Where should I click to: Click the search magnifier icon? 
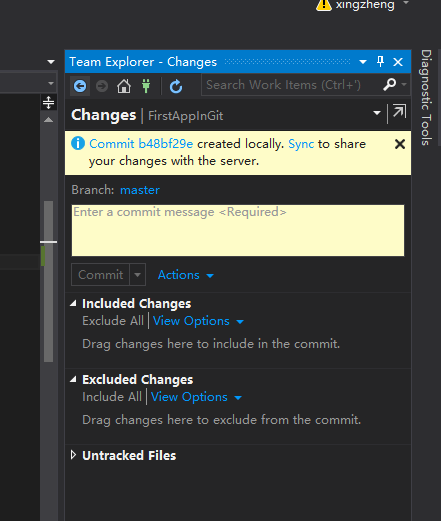pyautogui.click(x=389, y=85)
